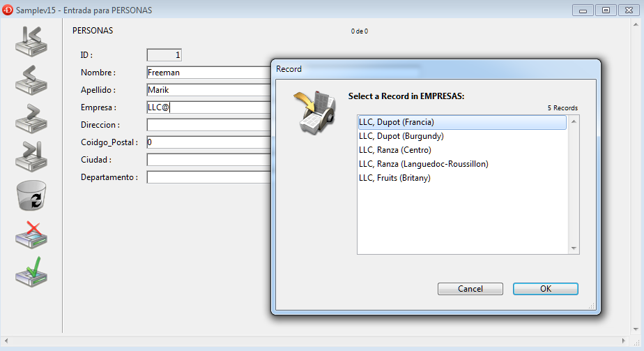Focus the Direccion input field
Viewport: 644px width, 351px height.
tap(208, 125)
